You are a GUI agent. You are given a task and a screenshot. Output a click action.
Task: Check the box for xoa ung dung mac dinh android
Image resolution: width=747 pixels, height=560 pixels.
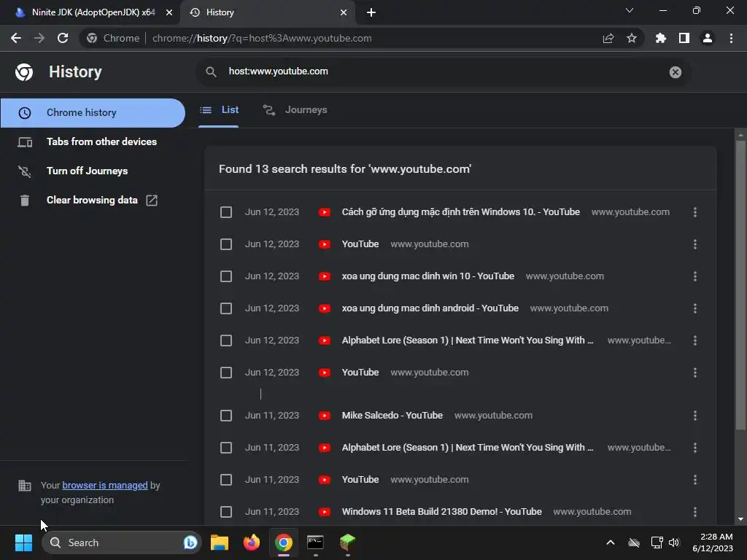coord(226,308)
